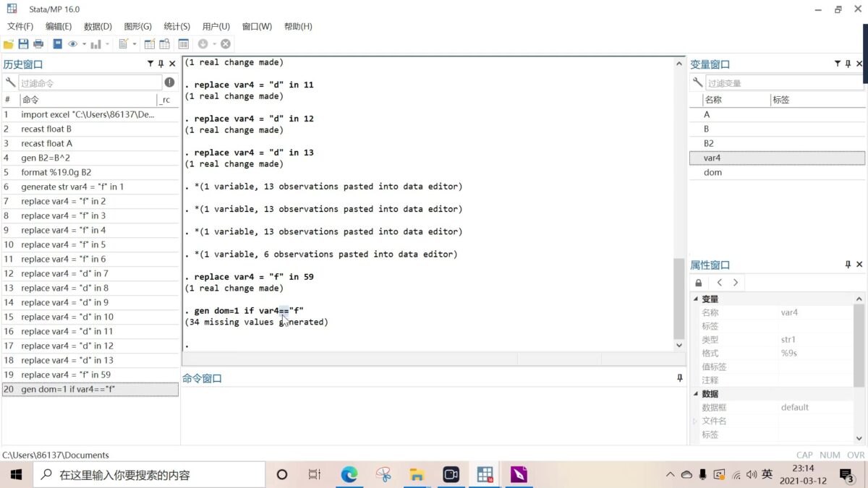Open the Data Editor browse icon
This screenshot has width=868, height=488.
[x=164, y=44]
